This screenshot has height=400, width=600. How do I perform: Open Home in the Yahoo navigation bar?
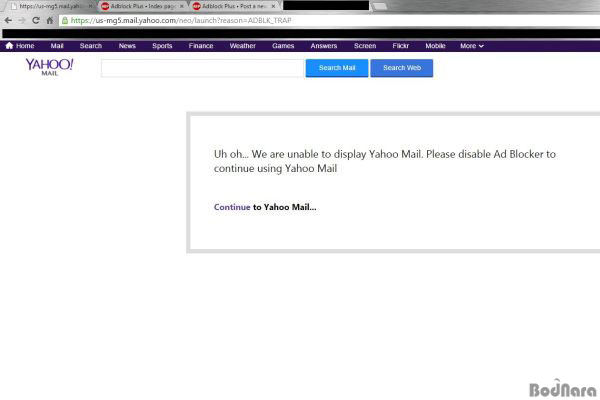(20, 46)
